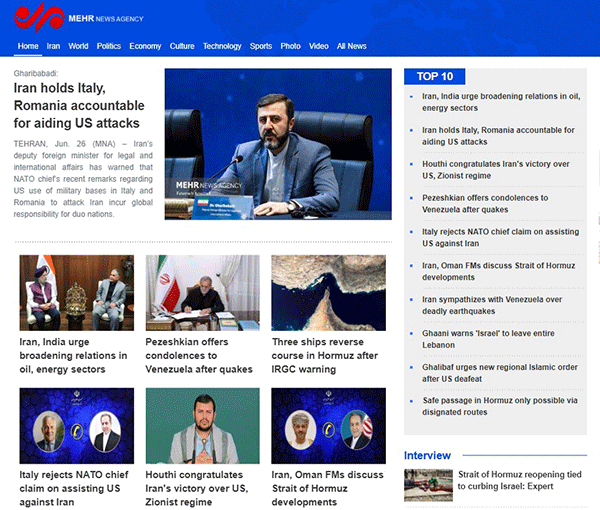600x510 pixels.
Task: Open card headline 'Houthi congratulates Iran's victory'
Action: coord(197,488)
